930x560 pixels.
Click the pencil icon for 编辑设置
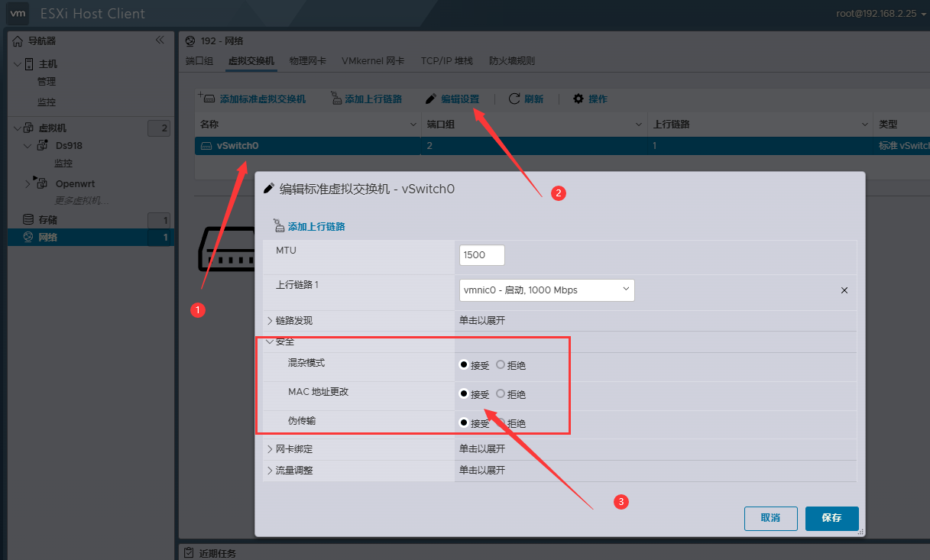432,99
